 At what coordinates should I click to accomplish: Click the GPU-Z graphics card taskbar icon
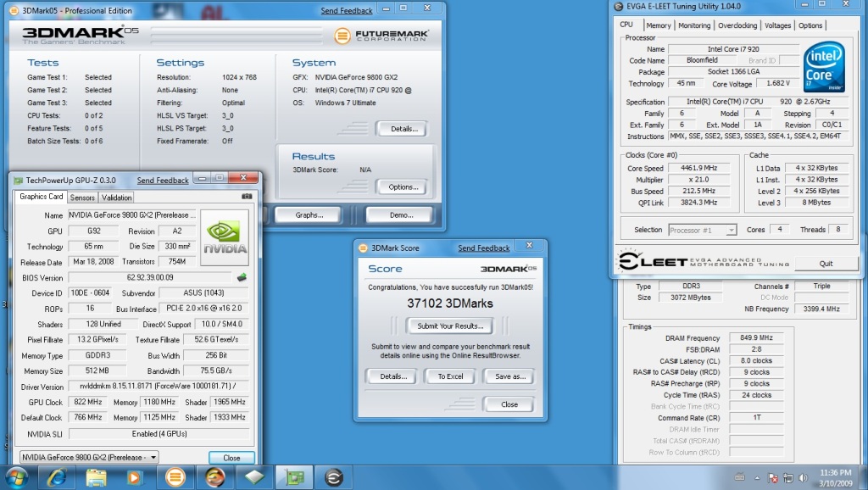click(x=294, y=477)
